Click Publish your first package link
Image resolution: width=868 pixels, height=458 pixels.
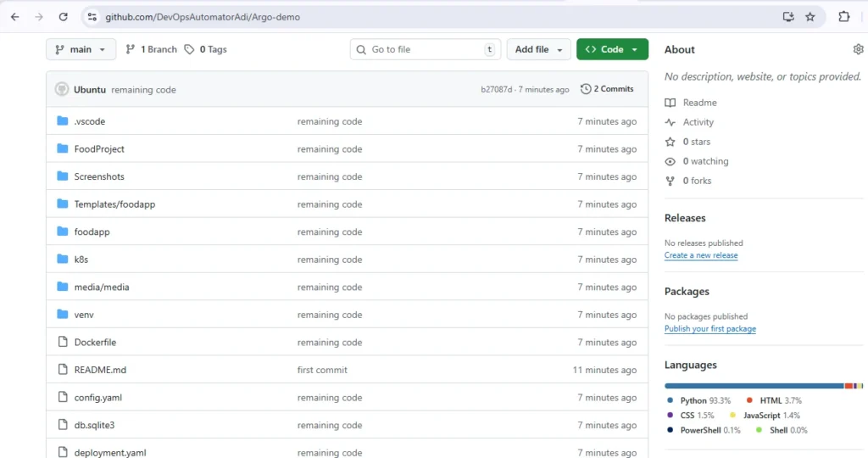coord(709,329)
